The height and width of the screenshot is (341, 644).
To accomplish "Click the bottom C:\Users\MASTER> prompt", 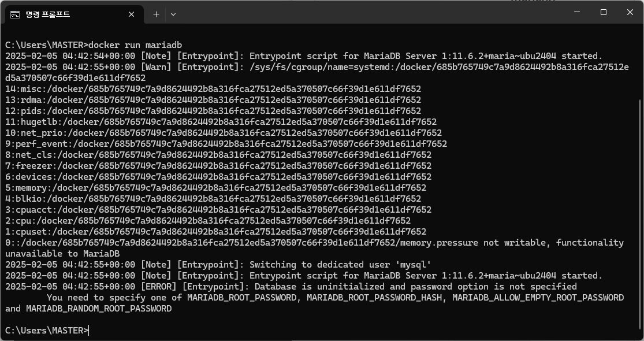I will point(47,331).
